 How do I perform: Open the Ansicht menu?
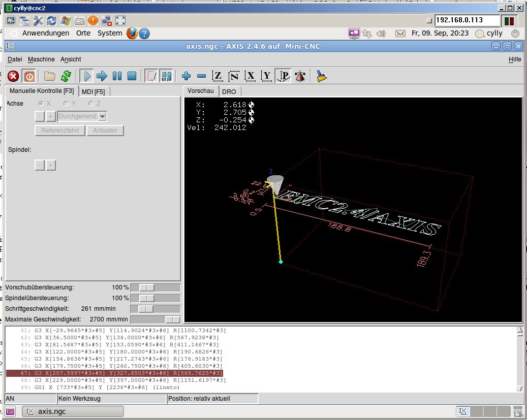click(x=71, y=59)
